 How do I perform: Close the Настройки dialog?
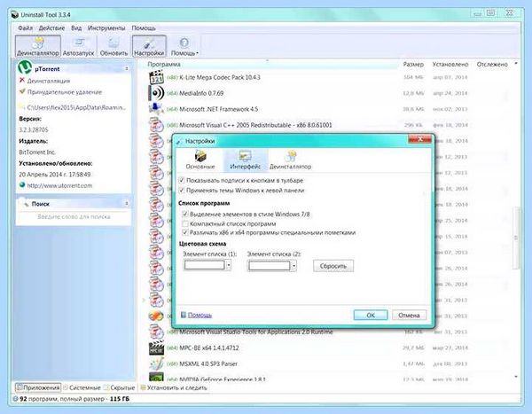point(419,139)
